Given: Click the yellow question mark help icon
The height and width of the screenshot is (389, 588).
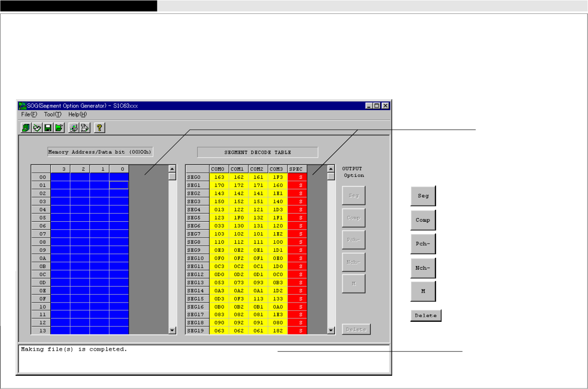Looking at the screenshot, I should coord(99,128).
